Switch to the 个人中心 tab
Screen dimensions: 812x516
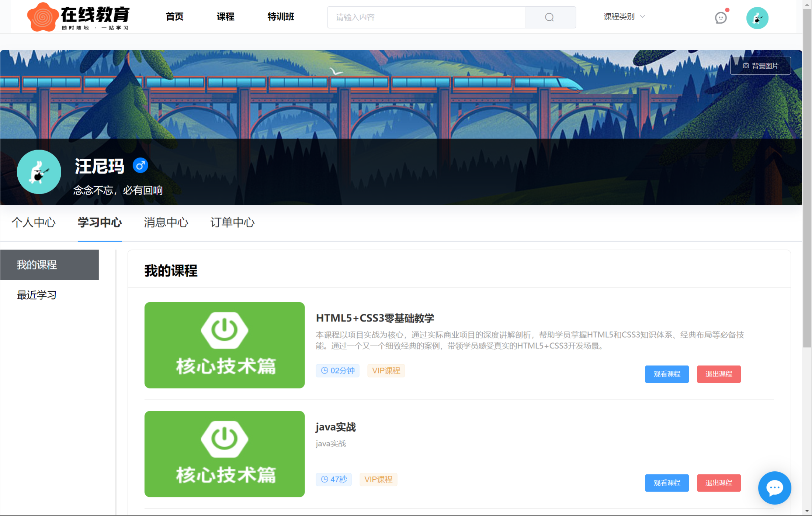click(34, 223)
